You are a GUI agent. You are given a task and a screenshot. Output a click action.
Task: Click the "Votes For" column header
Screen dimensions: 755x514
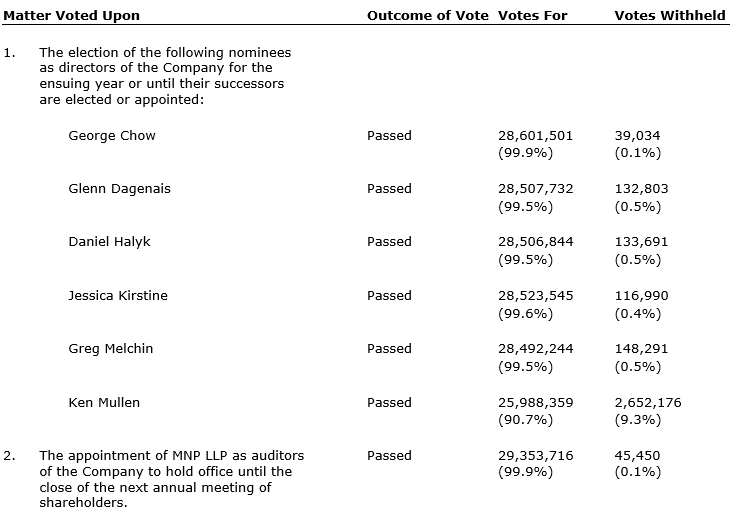[x=533, y=16]
